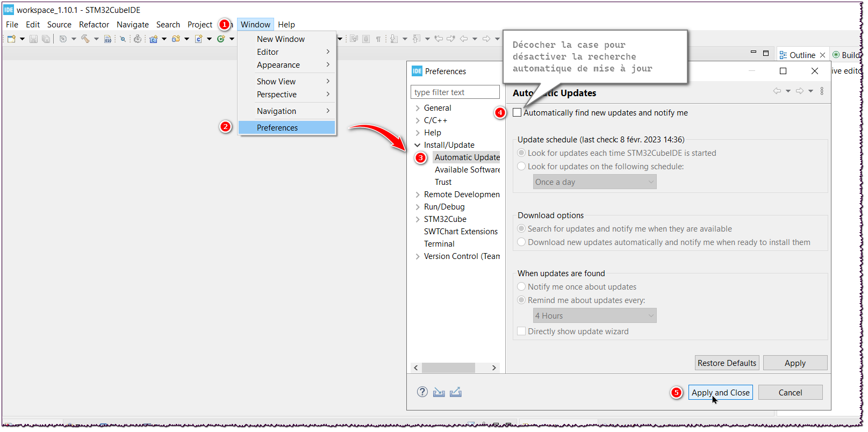
Task: Toggle the Skip All Breakpoints icon
Action: click(123, 39)
